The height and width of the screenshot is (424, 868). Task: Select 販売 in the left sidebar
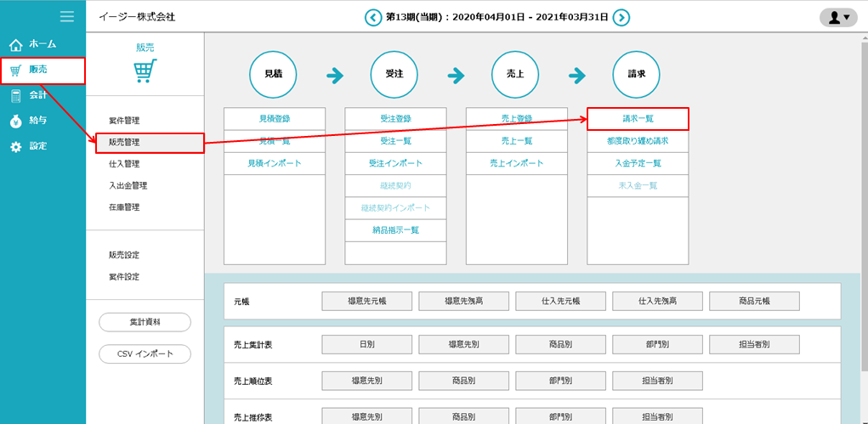click(43, 71)
